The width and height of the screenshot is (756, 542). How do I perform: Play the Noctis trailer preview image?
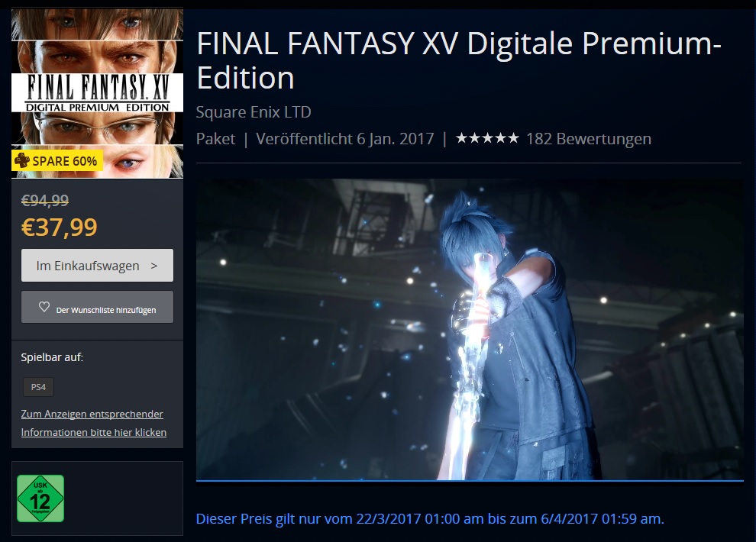pos(470,329)
